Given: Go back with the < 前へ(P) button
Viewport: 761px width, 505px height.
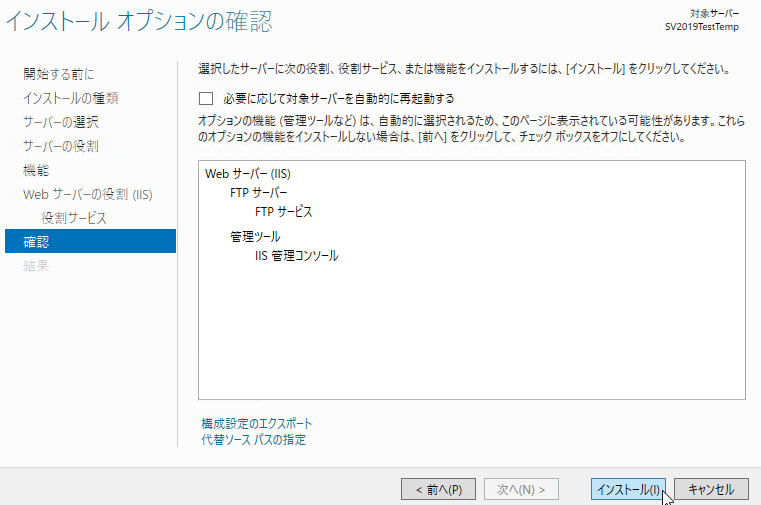Looking at the screenshot, I should (438, 489).
